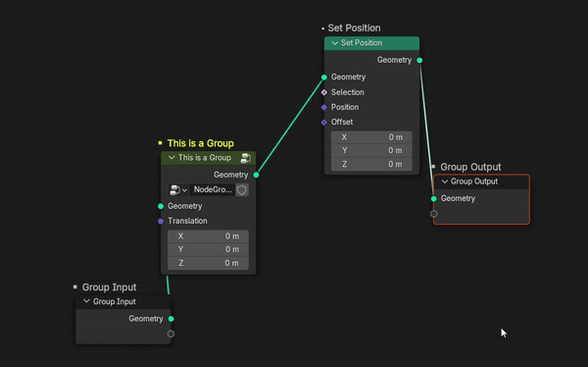Select the Group Output node header
The image size is (588, 367).
481,182
